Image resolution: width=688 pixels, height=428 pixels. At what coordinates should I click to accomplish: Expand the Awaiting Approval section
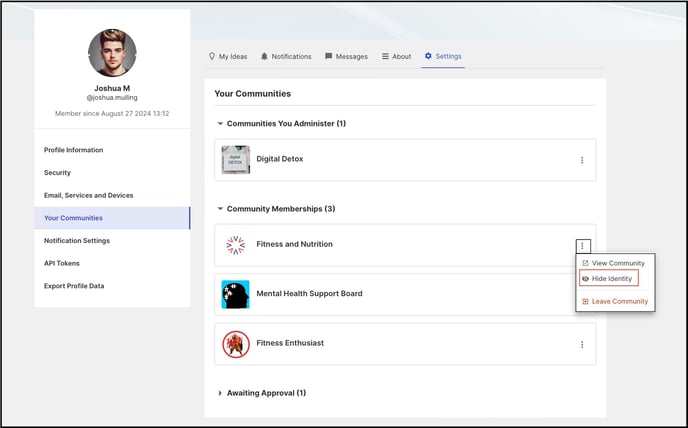(x=220, y=393)
